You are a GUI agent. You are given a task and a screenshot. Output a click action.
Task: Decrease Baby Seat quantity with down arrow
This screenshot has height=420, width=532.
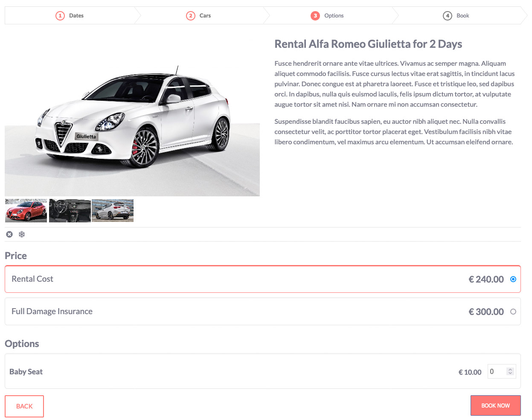(510, 373)
